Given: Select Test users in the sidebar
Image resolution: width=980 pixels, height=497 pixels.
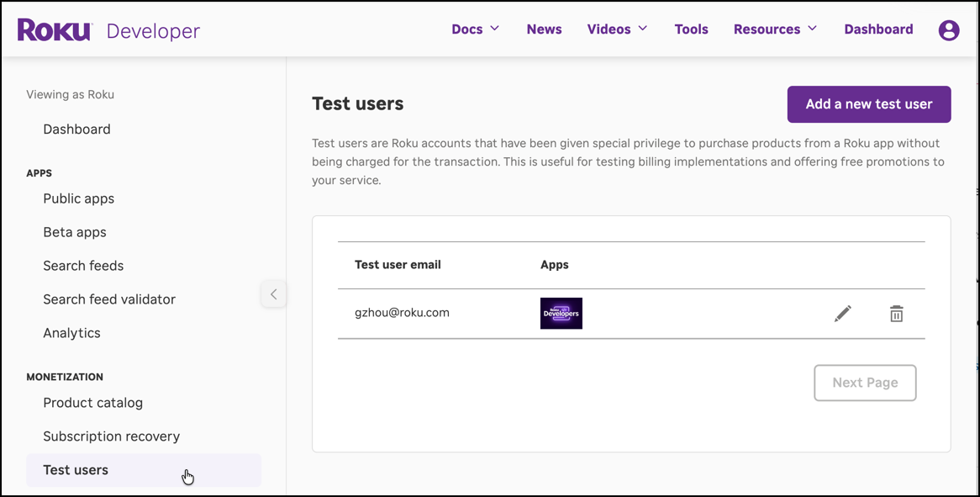Looking at the screenshot, I should tap(144, 470).
